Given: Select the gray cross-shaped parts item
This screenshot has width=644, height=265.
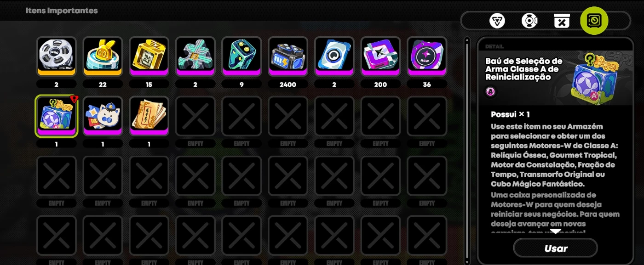Looking at the screenshot, I should coord(195,56).
